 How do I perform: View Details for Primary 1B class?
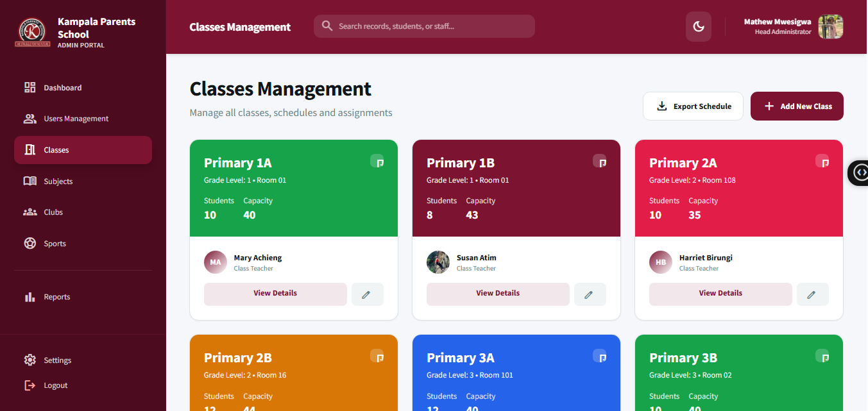[498, 294]
